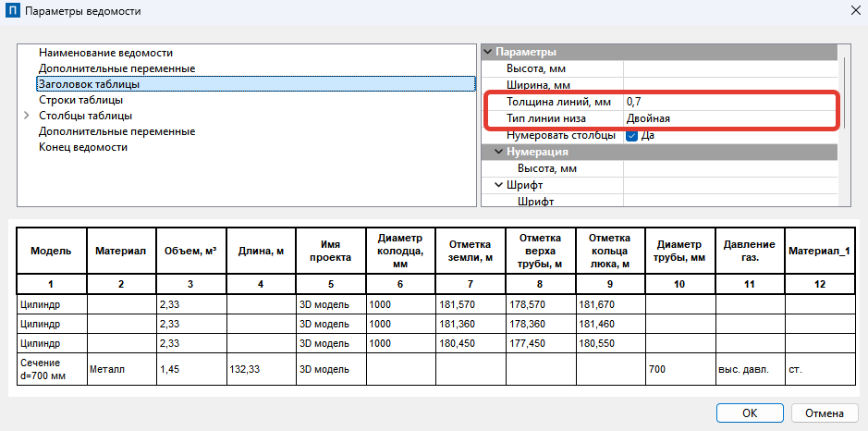Click the Длина, м column header
The height and width of the screenshot is (431, 868).
point(261,251)
